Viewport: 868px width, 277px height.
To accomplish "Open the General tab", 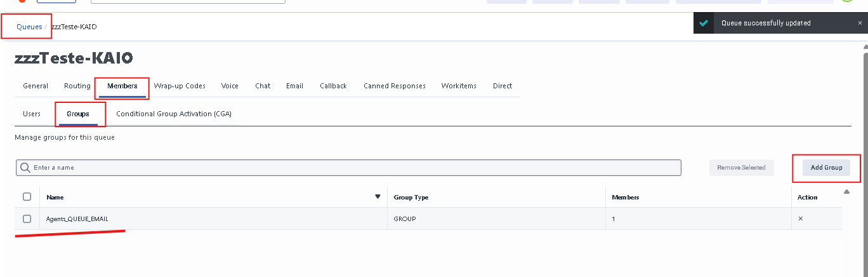I will click(36, 86).
